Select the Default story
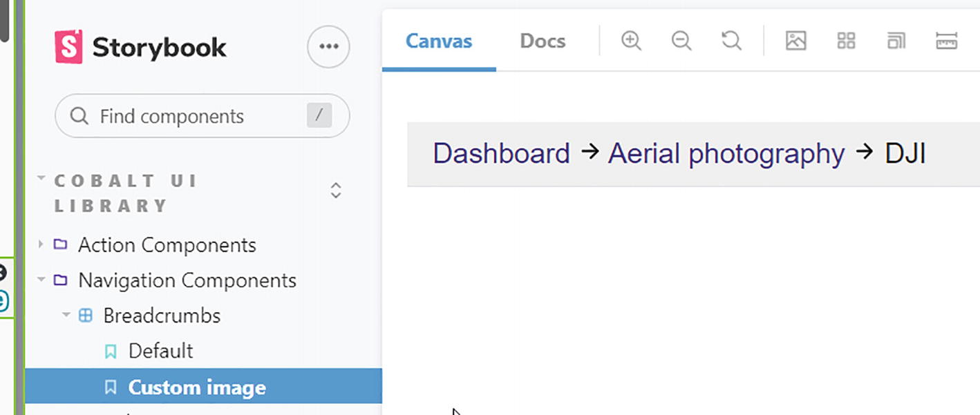Screen dimensions: 980x415 click(160, 351)
